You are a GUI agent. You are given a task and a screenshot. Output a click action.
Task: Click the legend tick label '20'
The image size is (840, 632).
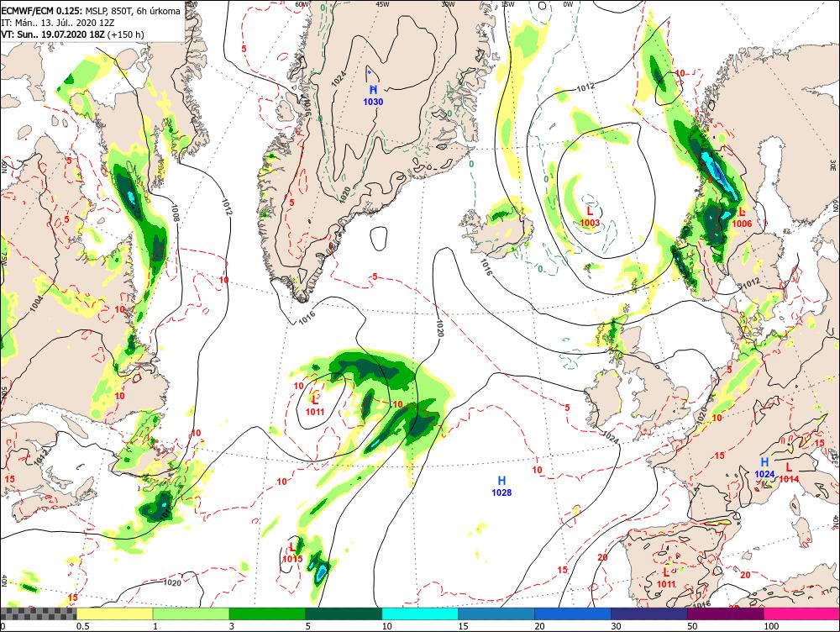point(539,626)
